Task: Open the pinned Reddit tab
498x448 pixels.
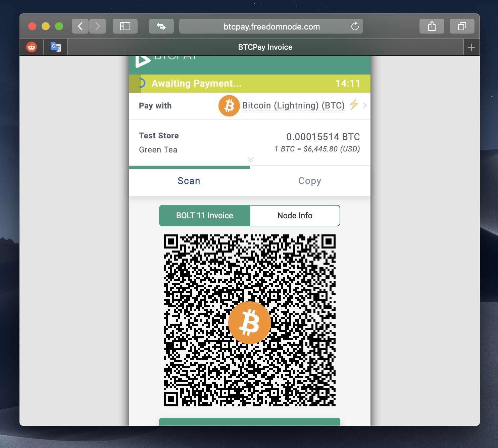Action: (x=32, y=47)
